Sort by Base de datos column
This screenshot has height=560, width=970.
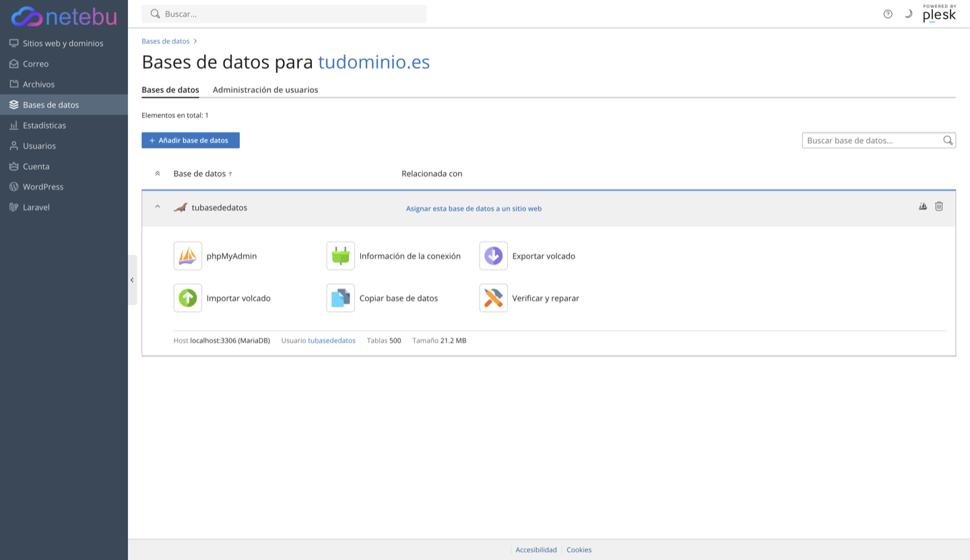(x=203, y=174)
